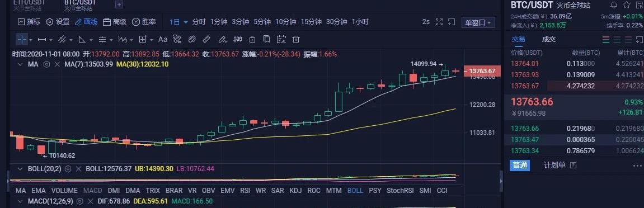
Task: Collapse the MACD(12,26,9) indicator panel
Action: [x=20, y=201]
